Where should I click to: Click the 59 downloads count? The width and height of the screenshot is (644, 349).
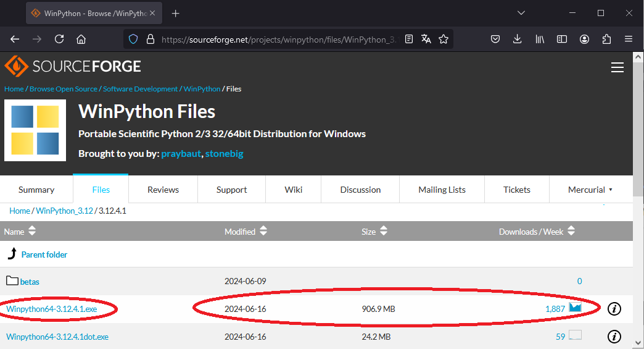tap(560, 337)
